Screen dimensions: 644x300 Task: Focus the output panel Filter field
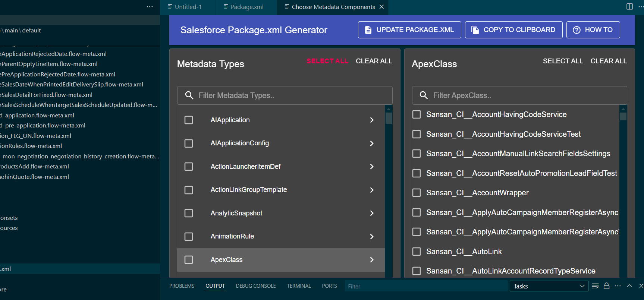click(425, 286)
